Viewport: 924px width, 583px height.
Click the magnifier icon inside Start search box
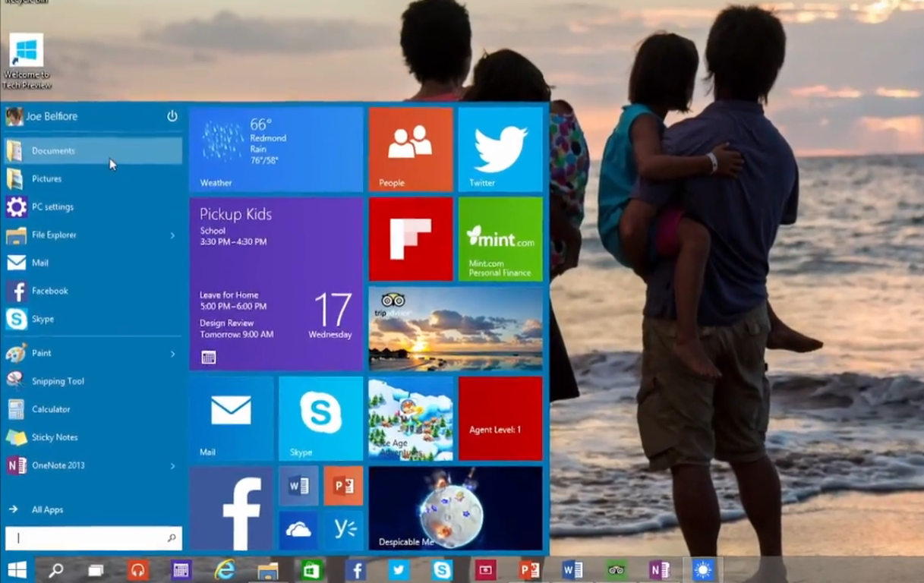(x=172, y=538)
